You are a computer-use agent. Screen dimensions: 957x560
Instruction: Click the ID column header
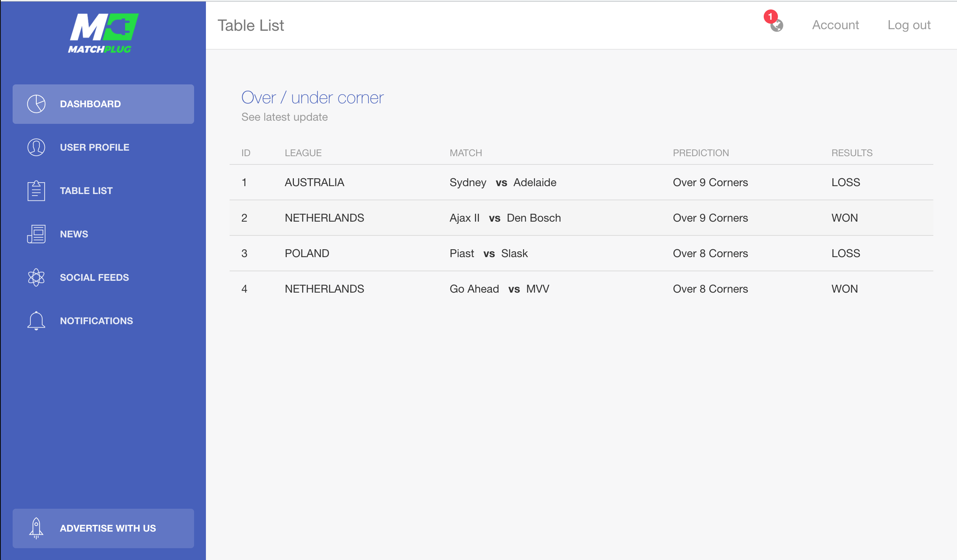point(246,153)
